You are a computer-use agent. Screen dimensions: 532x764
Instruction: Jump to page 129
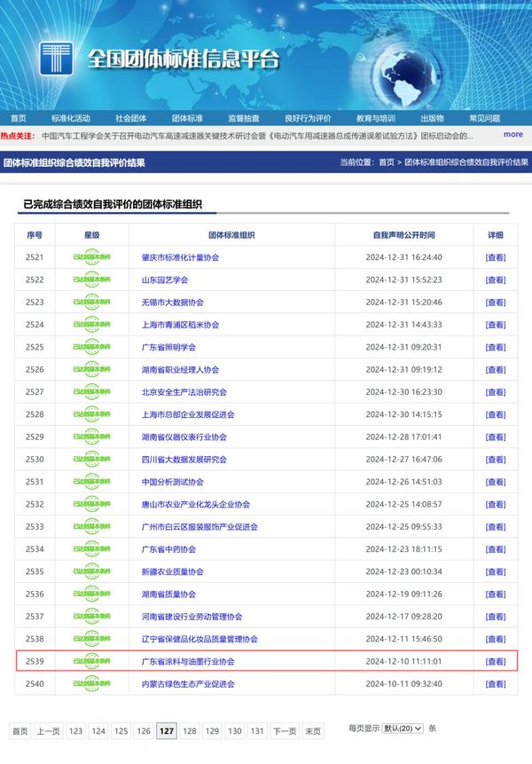212,731
